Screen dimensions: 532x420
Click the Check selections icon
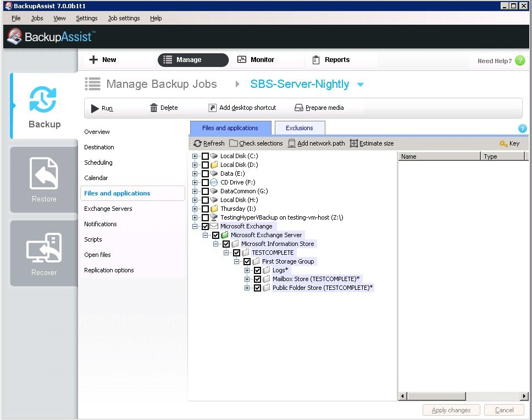click(x=234, y=143)
